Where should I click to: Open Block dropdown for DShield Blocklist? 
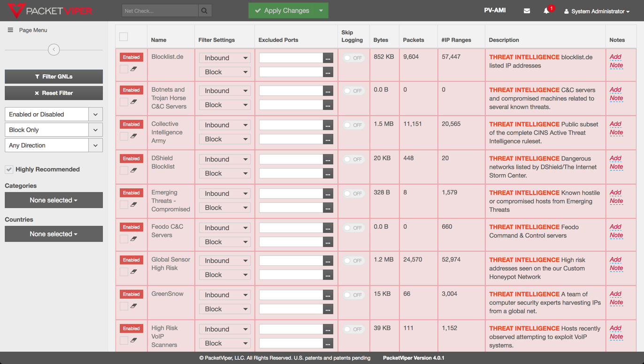pyautogui.click(x=225, y=173)
